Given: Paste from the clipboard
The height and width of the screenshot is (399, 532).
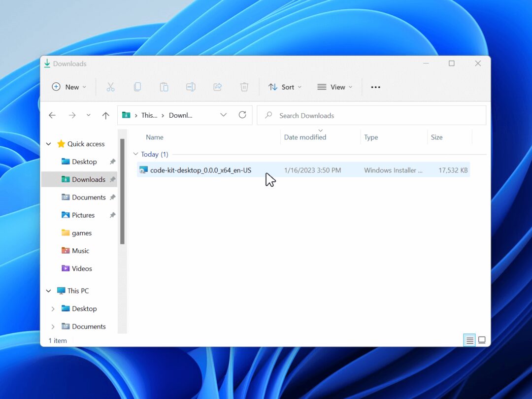Looking at the screenshot, I should point(164,87).
